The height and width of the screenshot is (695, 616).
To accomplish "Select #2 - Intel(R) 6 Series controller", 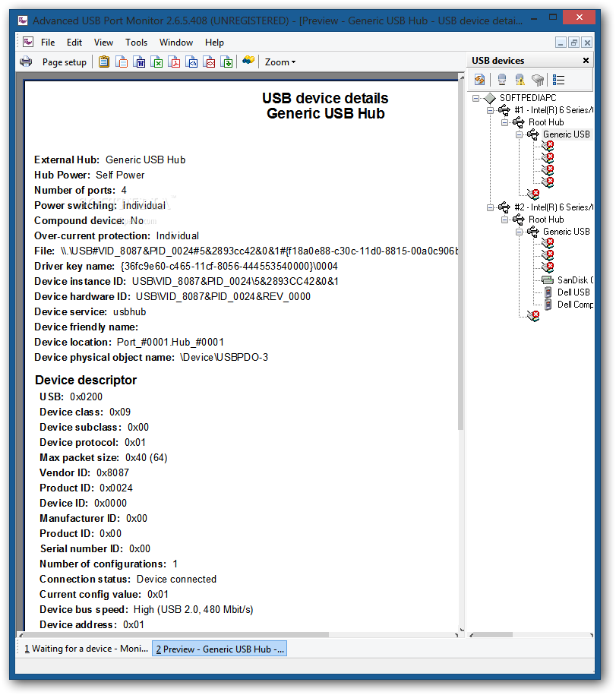I will point(554,207).
